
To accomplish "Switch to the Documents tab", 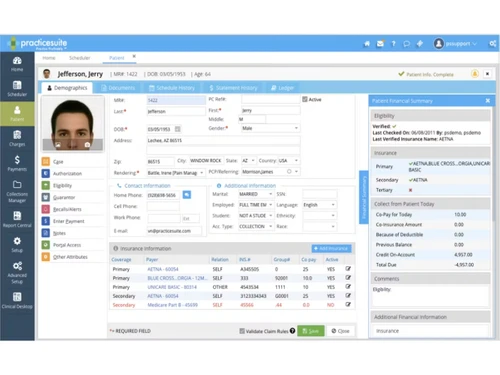I will 118,88.
